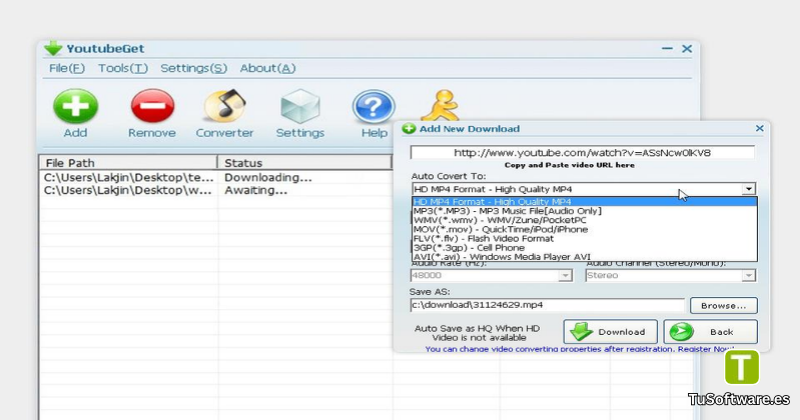Screen dimensions: 800x420
Task: Open the Settings cube icon
Action: (300, 106)
